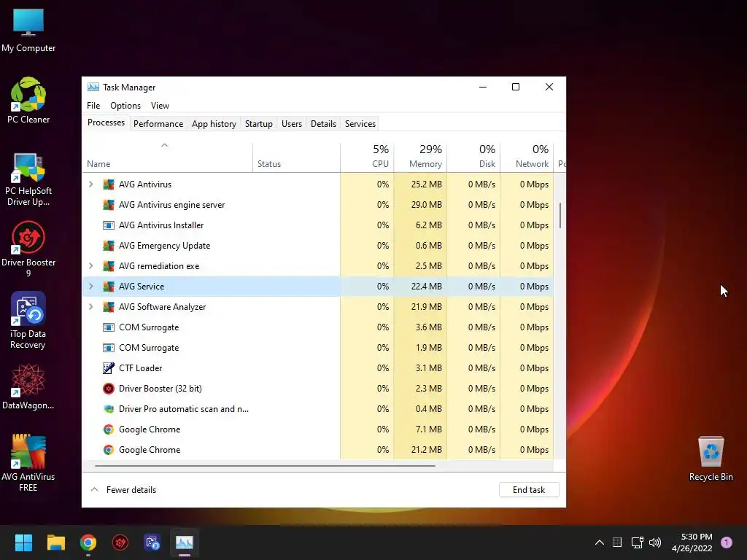Open the File menu in Task Manager
Image resolution: width=747 pixels, height=560 pixels.
click(x=93, y=106)
